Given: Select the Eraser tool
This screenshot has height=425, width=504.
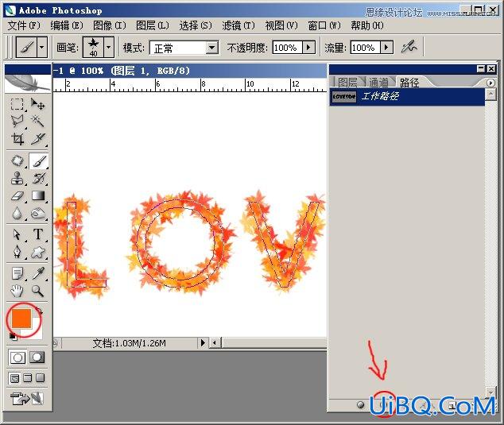Looking at the screenshot, I should point(17,195).
